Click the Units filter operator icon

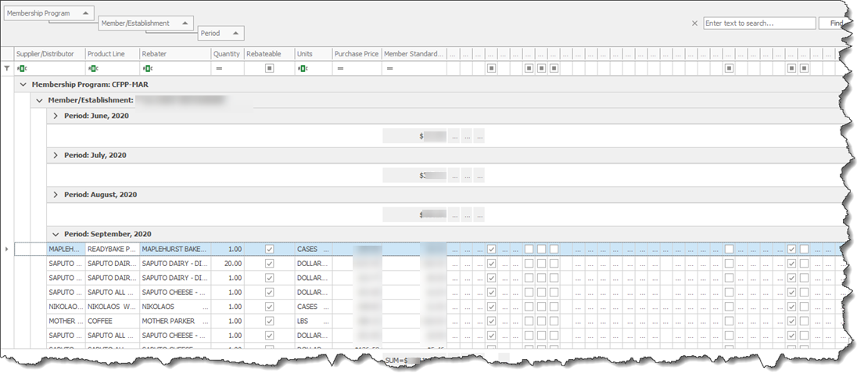coord(303,69)
